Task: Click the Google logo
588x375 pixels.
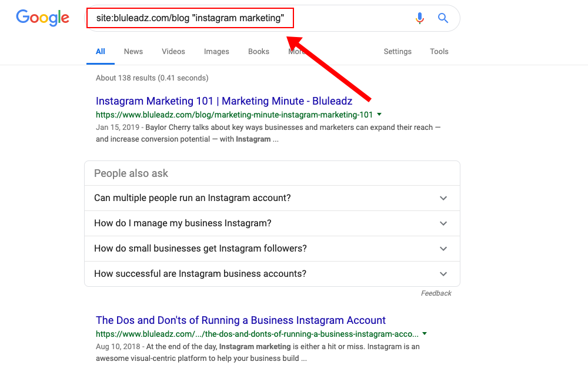Action: point(42,18)
